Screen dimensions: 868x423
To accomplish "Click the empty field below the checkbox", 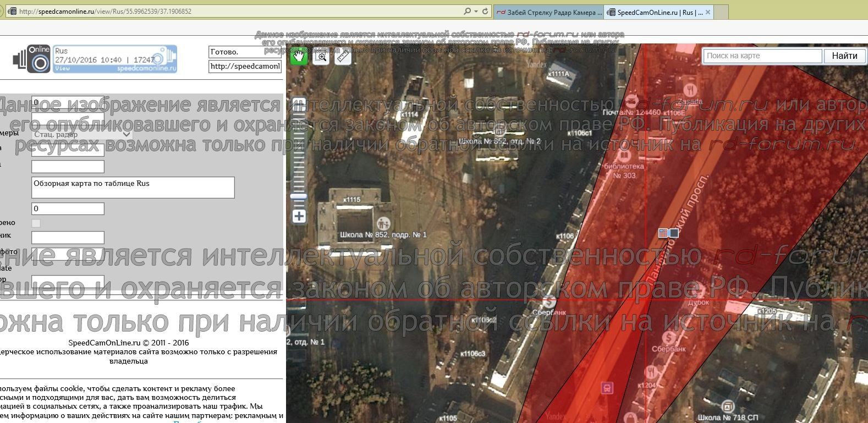I will click(68, 238).
